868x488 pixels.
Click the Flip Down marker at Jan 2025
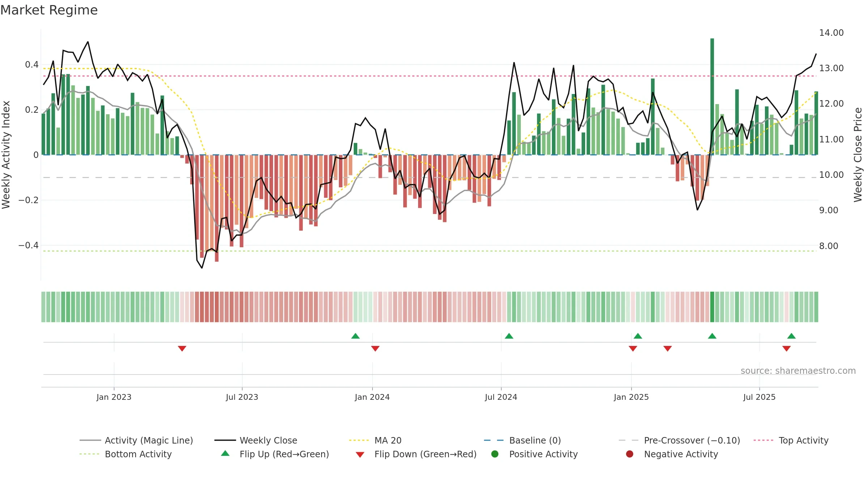pos(633,348)
